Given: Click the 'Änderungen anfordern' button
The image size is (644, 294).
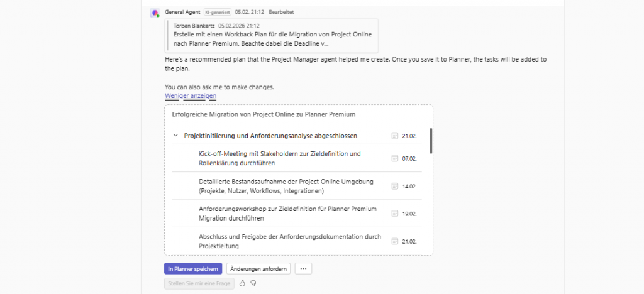Looking at the screenshot, I should coord(258,268).
